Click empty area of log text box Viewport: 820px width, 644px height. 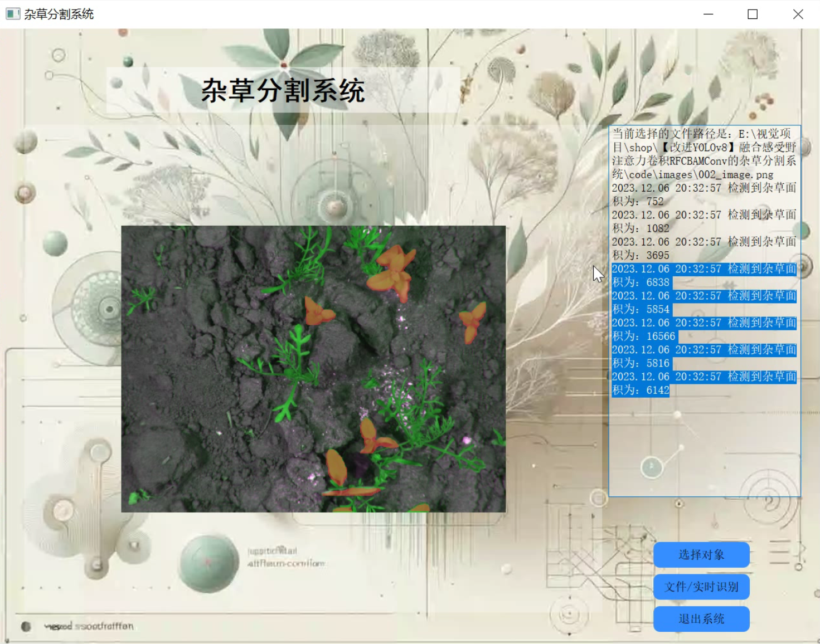[x=705, y=446]
